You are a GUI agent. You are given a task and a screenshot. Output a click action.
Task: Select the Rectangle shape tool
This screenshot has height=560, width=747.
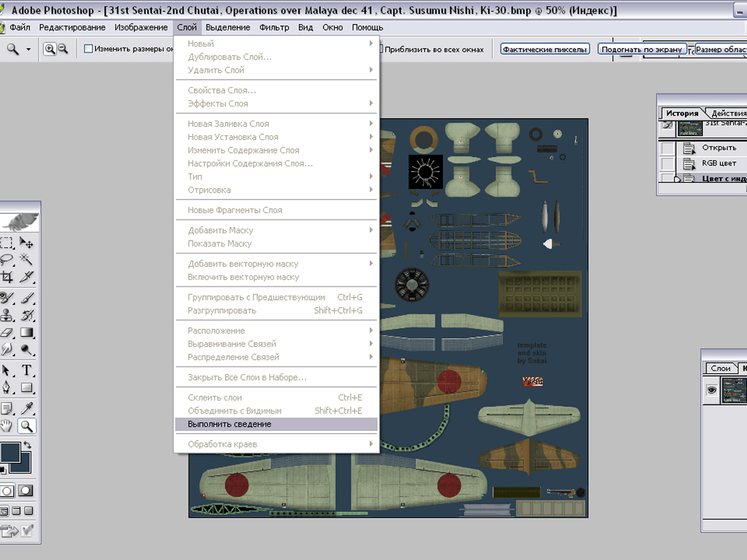pyautogui.click(x=27, y=387)
